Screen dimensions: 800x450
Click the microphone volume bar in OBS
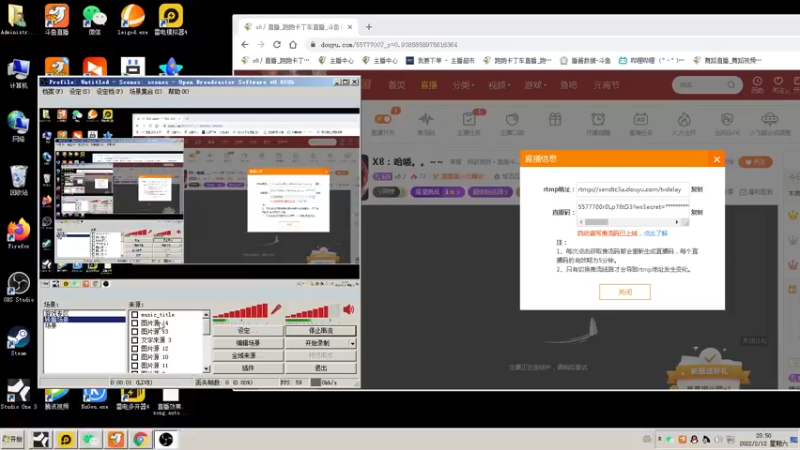click(240, 310)
